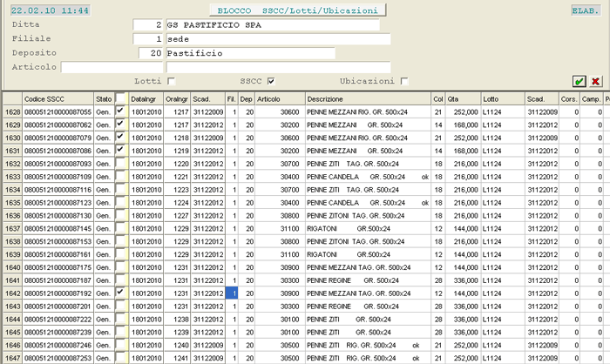Check the checkbox in row 1632
Viewport: 610px width, 364px height.
tap(121, 163)
